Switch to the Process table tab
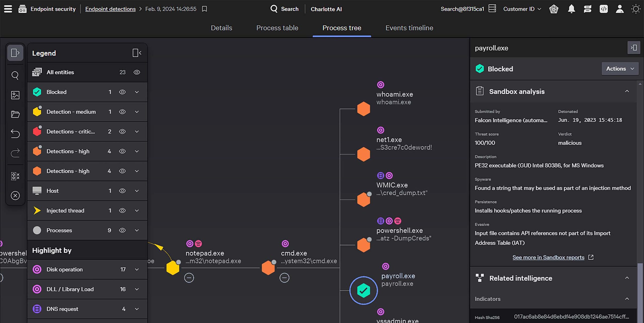 coord(277,28)
